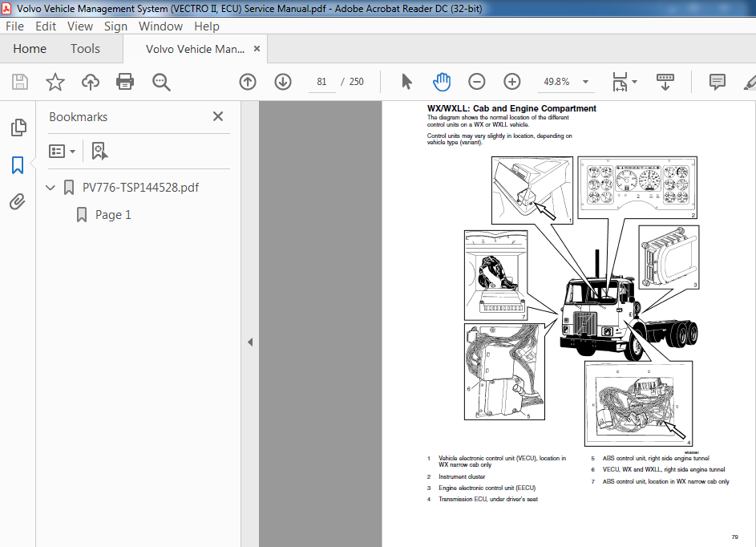Open the Find text search tool

161,82
